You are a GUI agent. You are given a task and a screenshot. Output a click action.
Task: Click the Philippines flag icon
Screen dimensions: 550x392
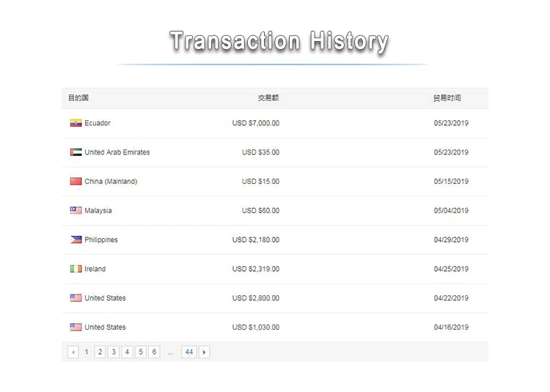click(x=76, y=240)
